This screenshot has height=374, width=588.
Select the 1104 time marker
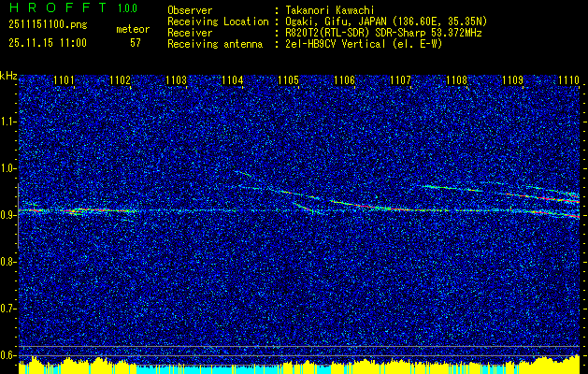[x=232, y=81]
